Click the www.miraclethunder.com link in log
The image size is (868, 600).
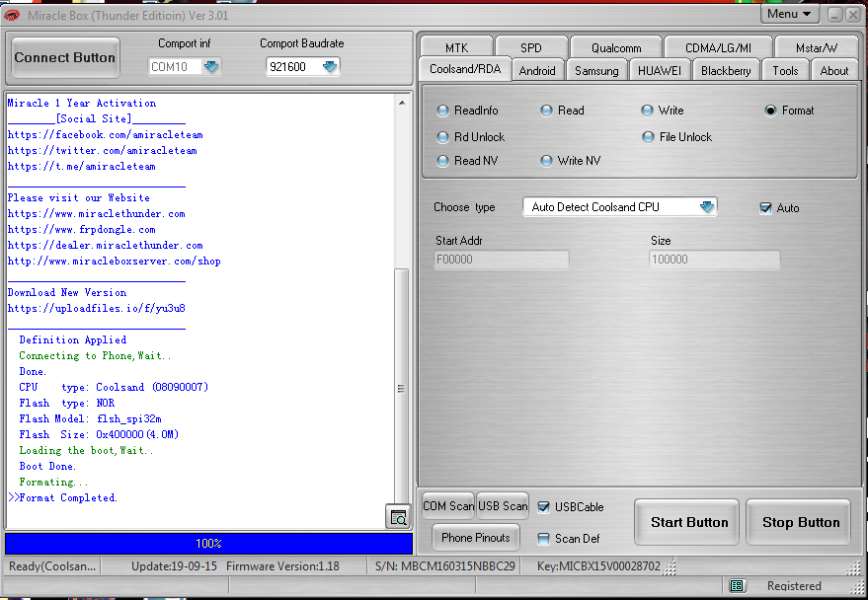pyautogui.click(x=97, y=214)
